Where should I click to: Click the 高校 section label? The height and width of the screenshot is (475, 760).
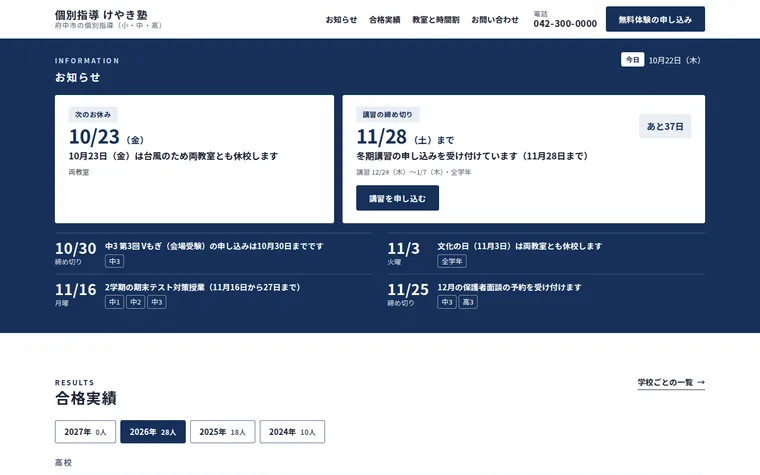coord(63,462)
